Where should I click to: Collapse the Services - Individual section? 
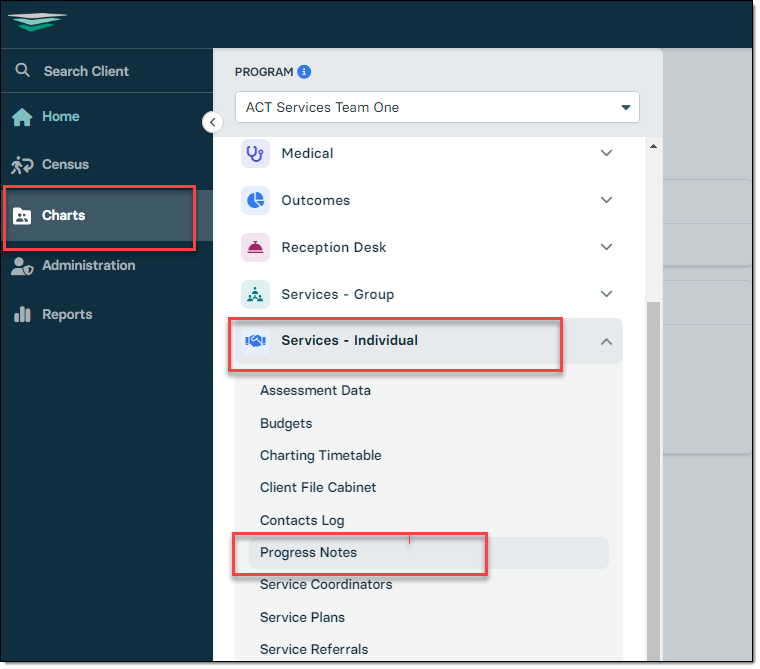pos(606,342)
